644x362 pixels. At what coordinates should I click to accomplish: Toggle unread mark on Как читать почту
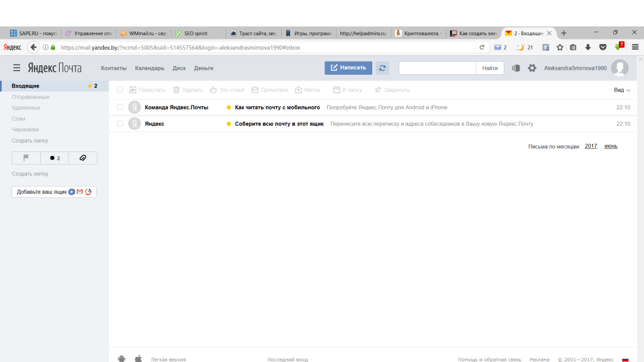229,107
